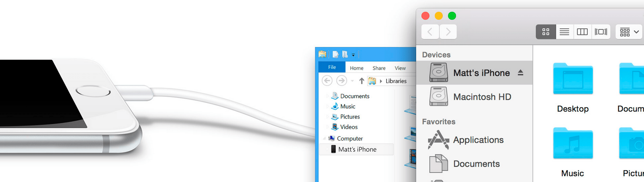Go up one level in Explorer
The image size is (644, 182).
click(362, 81)
